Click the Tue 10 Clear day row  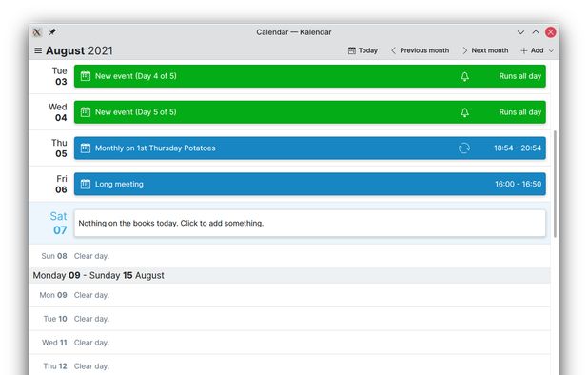tap(289, 319)
